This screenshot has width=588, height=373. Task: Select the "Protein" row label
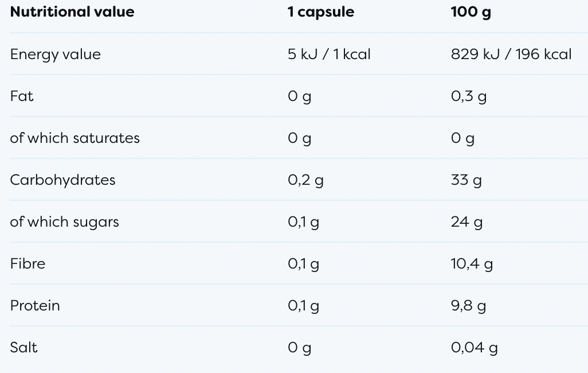[x=35, y=306]
